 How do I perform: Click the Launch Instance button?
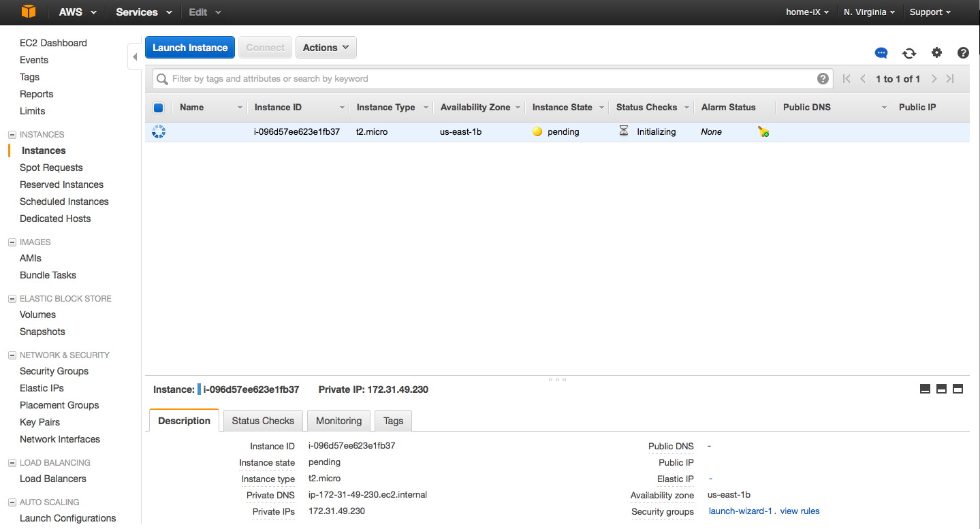(190, 48)
